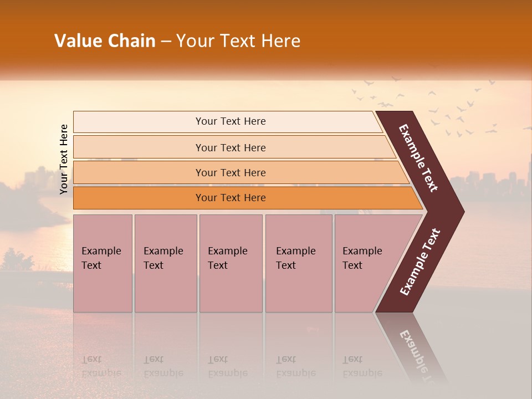Select the first pink 'Example Text' box
The height and width of the screenshot is (399, 532).
pos(103,263)
